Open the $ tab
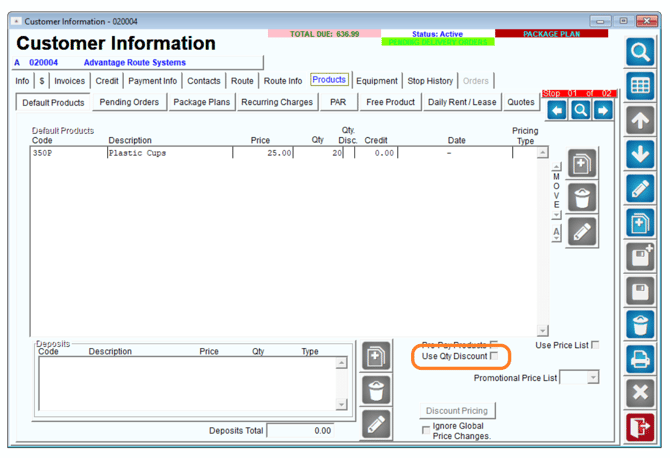This screenshot has width=670, height=458. (x=41, y=81)
